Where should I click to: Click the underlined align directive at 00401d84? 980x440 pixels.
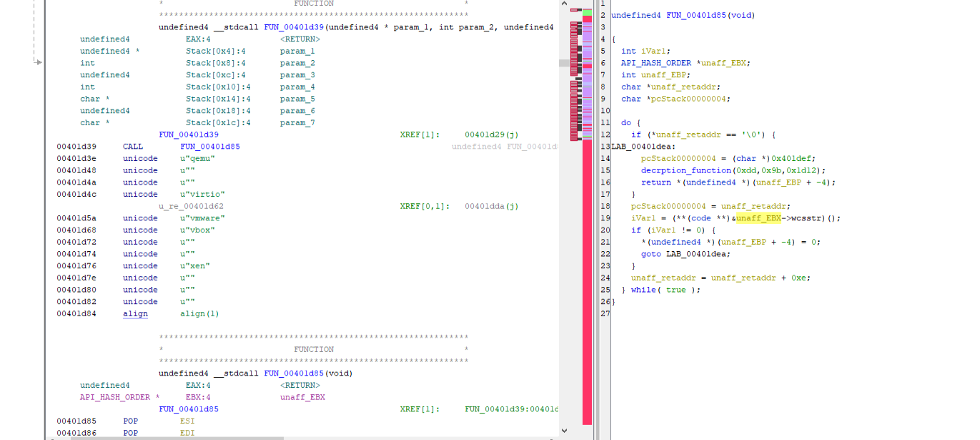point(135,313)
